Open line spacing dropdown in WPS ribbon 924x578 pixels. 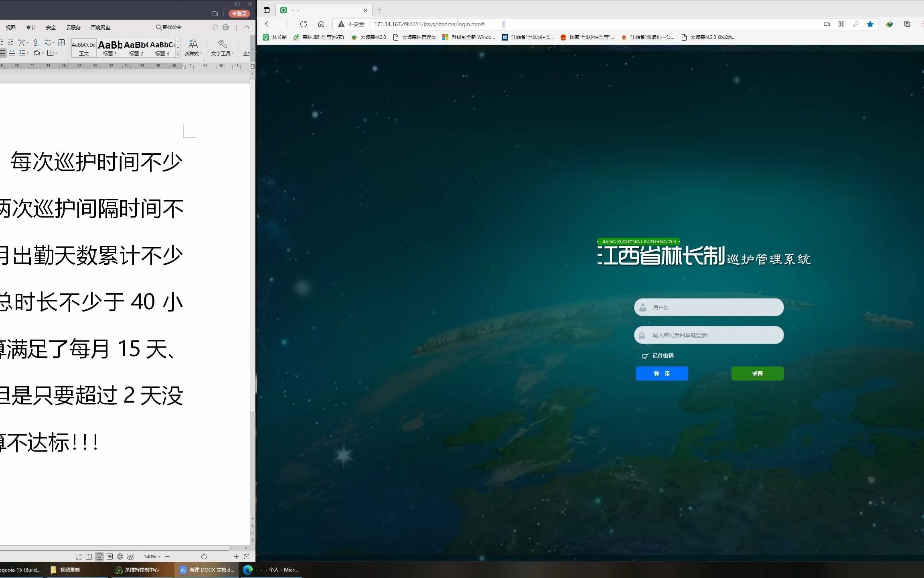coord(24,53)
